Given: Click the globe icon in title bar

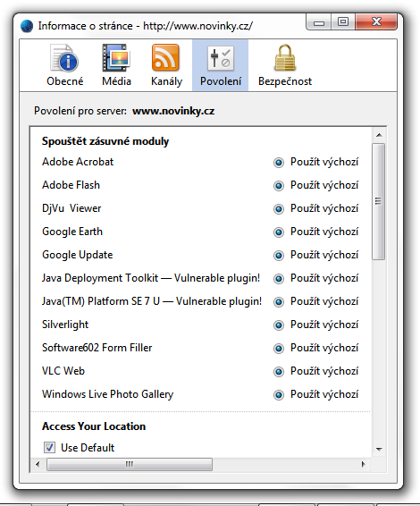Looking at the screenshot, I should 27,26.
